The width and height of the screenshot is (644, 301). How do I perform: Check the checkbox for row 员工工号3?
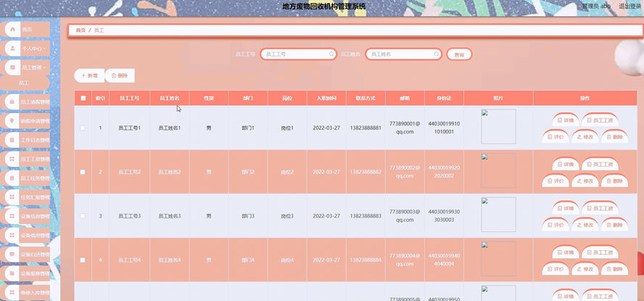tap(83, 216)
